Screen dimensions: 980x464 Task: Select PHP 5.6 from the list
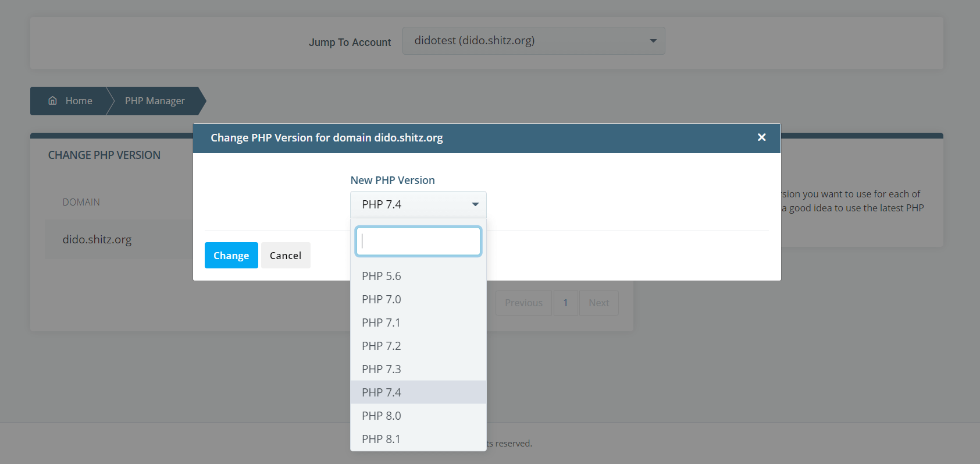pos(418,276)
